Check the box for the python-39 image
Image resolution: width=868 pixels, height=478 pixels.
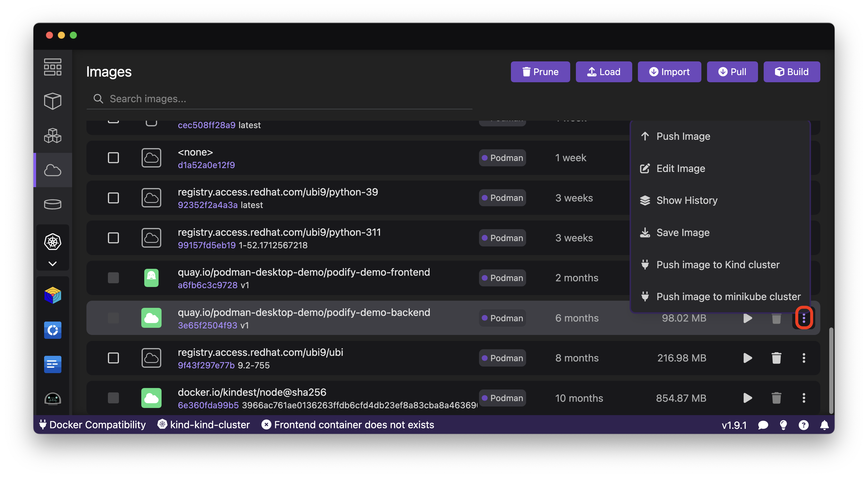point(113,198)
